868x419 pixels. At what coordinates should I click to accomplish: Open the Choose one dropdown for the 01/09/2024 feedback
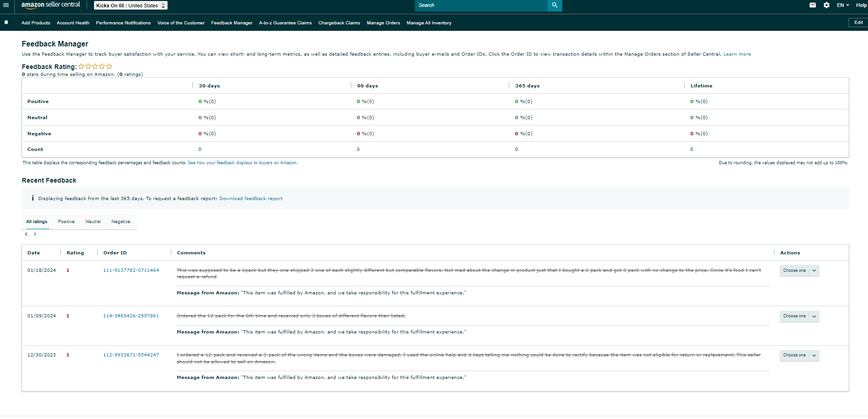[799, 316]
